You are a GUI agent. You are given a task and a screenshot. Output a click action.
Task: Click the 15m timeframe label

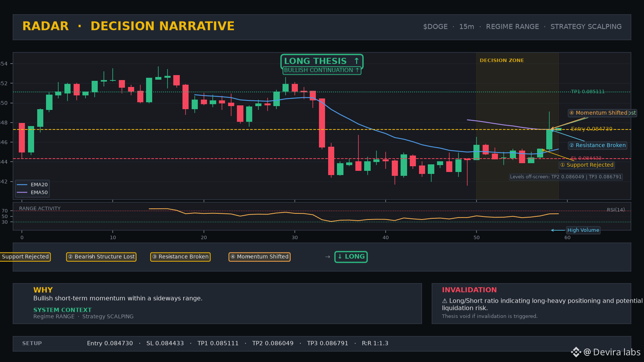[x=467, y=26]
